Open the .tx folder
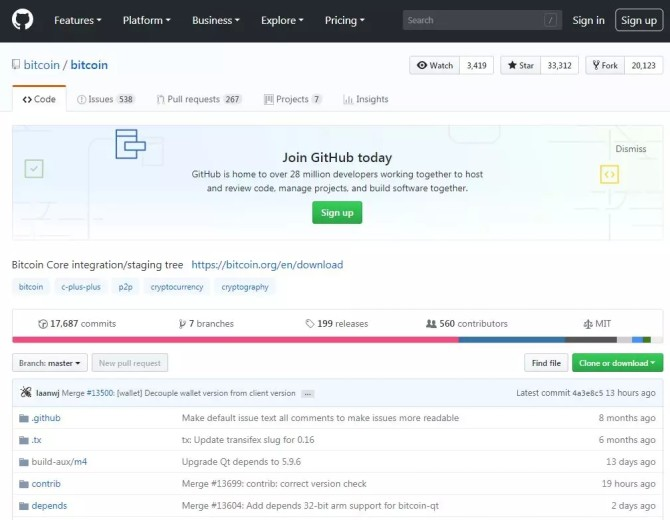 point(36,440)
